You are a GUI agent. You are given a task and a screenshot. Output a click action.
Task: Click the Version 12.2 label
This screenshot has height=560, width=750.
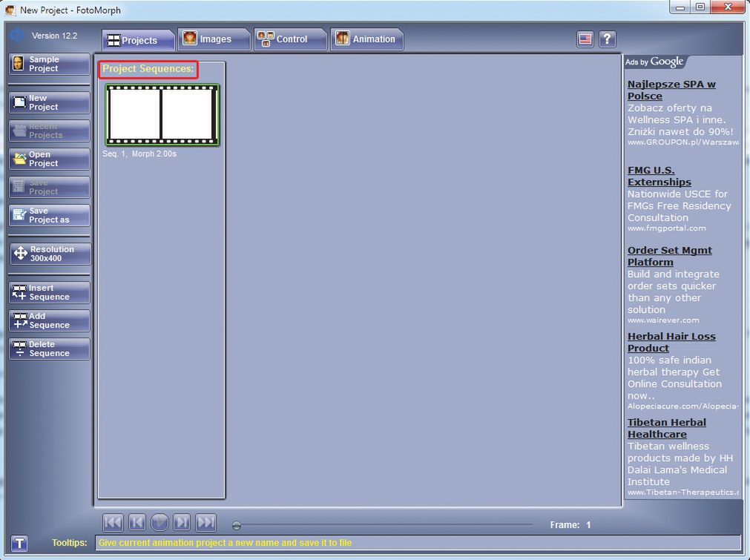pyautogui.click(x=55, y=36)
